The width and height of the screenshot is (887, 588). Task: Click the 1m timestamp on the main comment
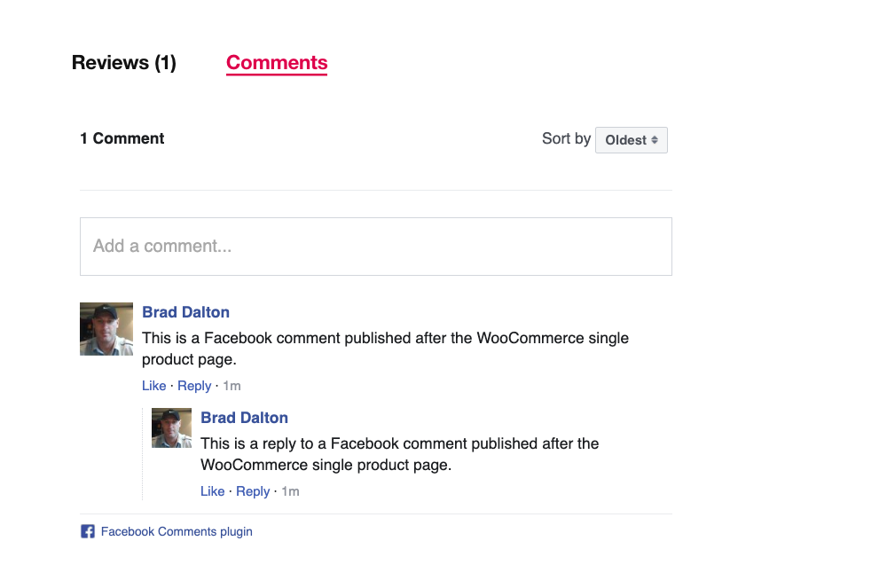pos(232,385)
